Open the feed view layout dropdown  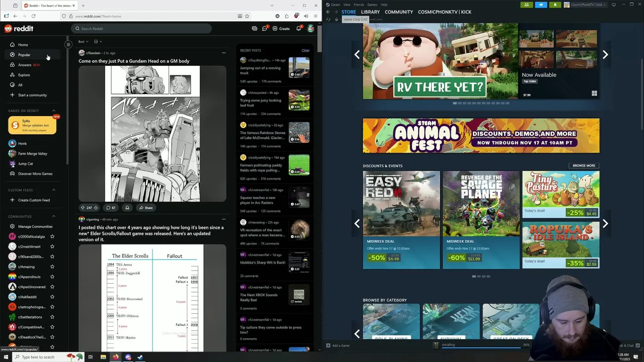point(98,41)
